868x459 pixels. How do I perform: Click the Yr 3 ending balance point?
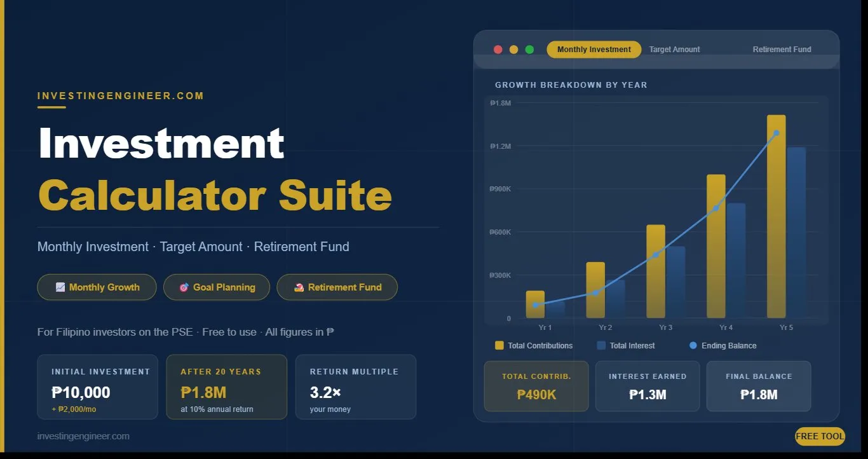pos(656,255)
